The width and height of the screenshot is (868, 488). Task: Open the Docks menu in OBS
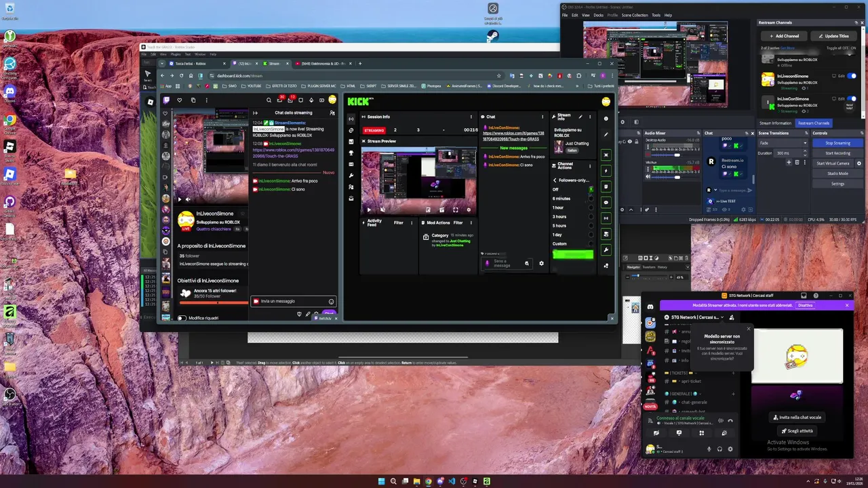(598, 15)
